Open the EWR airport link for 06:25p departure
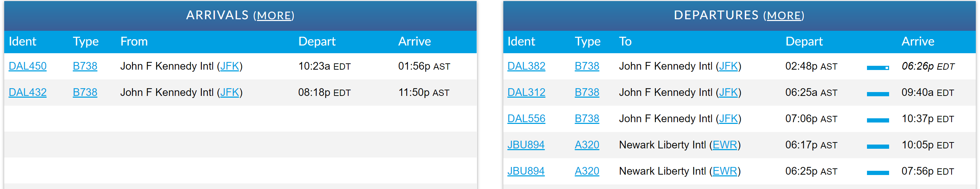 pos(724,171)
